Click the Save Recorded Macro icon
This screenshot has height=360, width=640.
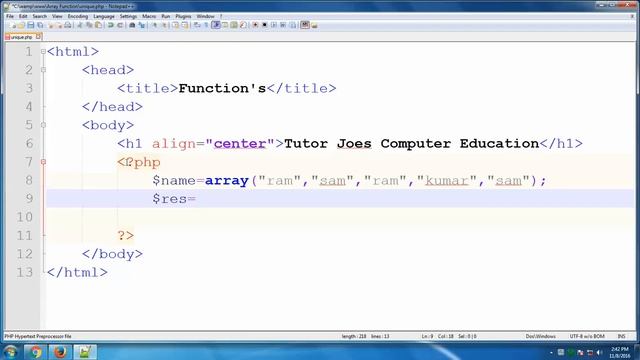click(x=293, y=25)
